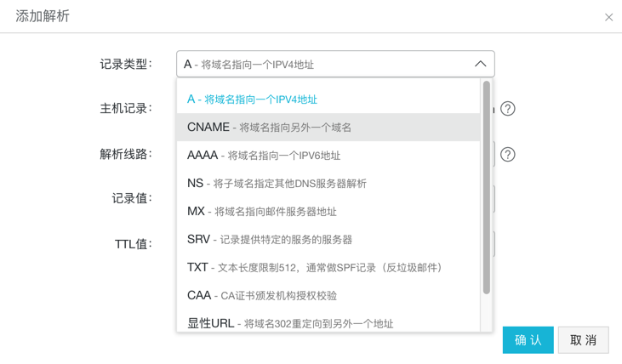Screen dimensions: 622x364
Task: Select the CAA certificate record option
Action: point(262,296)
